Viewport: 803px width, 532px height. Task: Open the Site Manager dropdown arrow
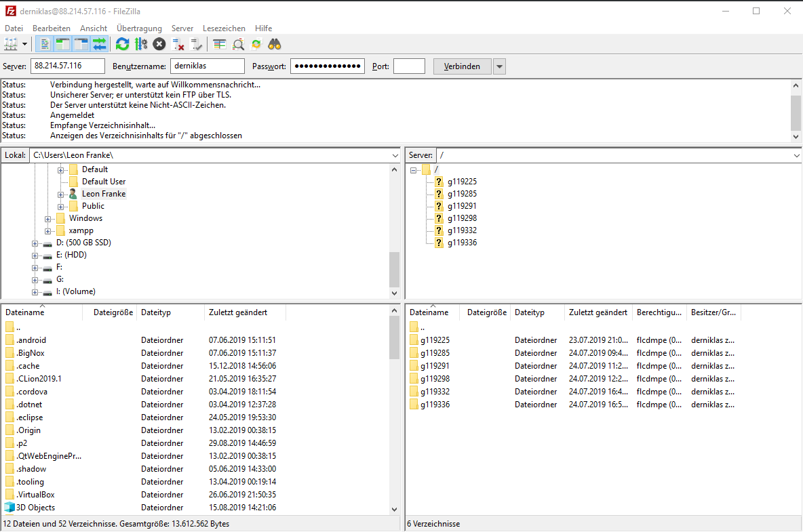(x=24, y=45)
